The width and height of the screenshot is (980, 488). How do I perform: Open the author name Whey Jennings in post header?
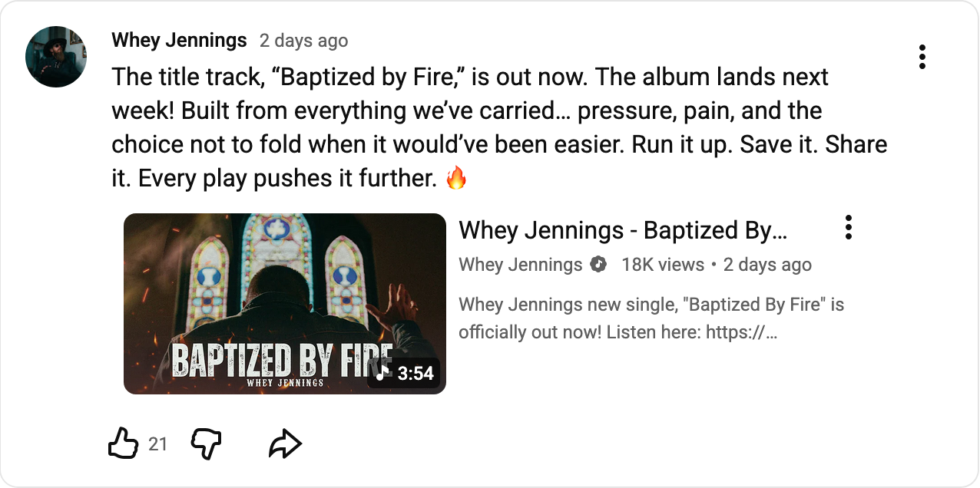pos(179,40)
